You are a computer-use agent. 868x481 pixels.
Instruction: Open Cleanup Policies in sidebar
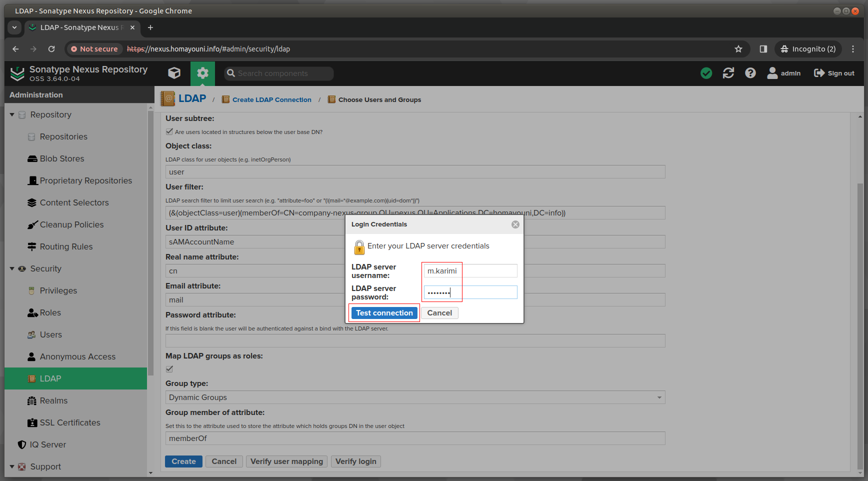(x=71, y=224)
